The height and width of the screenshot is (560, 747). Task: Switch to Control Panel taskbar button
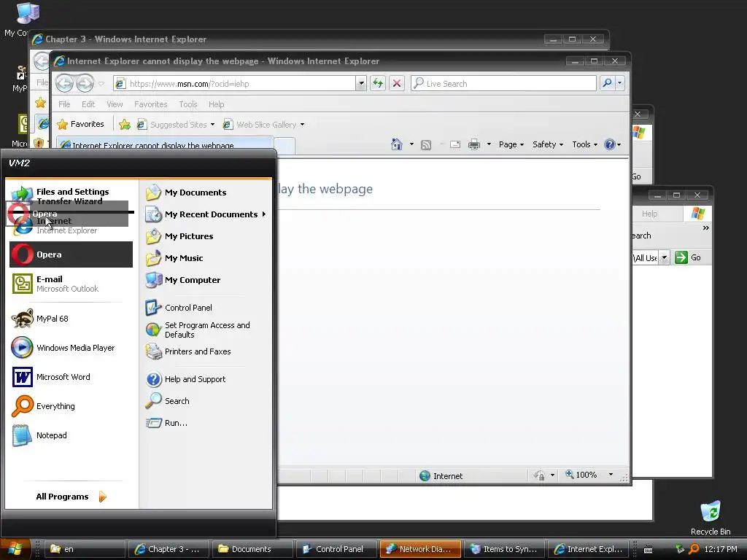click(x=335, y=549)
